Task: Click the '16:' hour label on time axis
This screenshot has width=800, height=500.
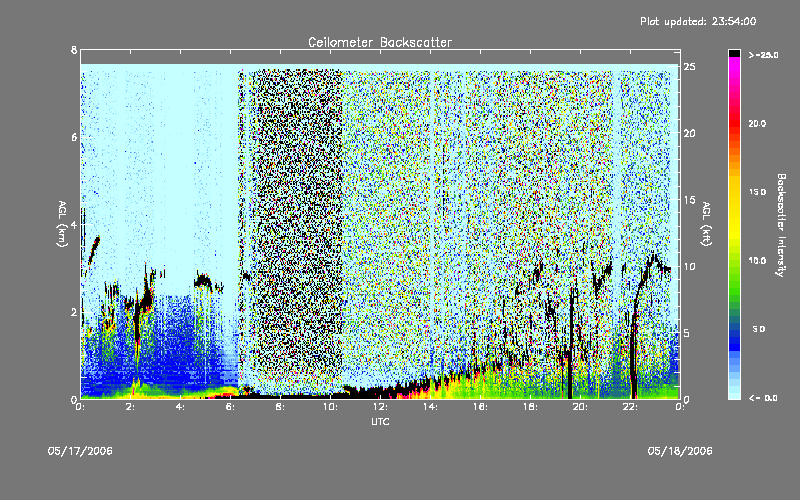Action: [480, 407]
